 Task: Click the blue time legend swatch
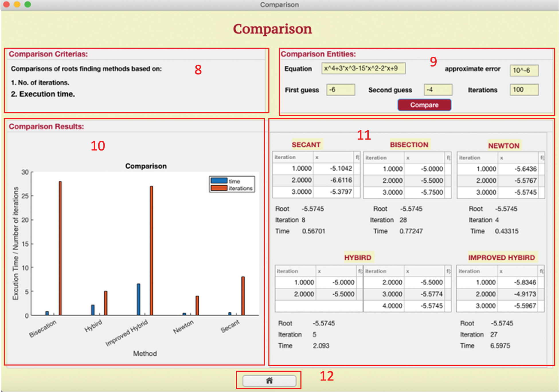click(x=219, y=181)
